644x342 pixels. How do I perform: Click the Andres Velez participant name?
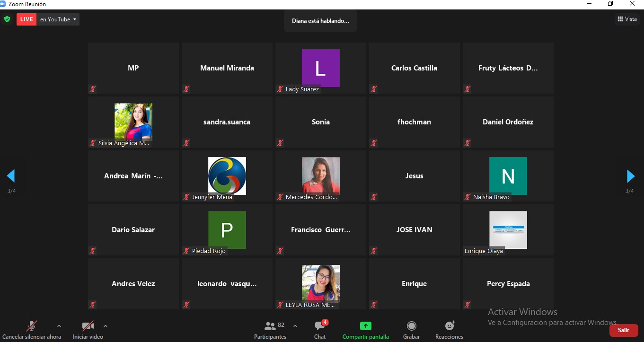pos(133,284)
